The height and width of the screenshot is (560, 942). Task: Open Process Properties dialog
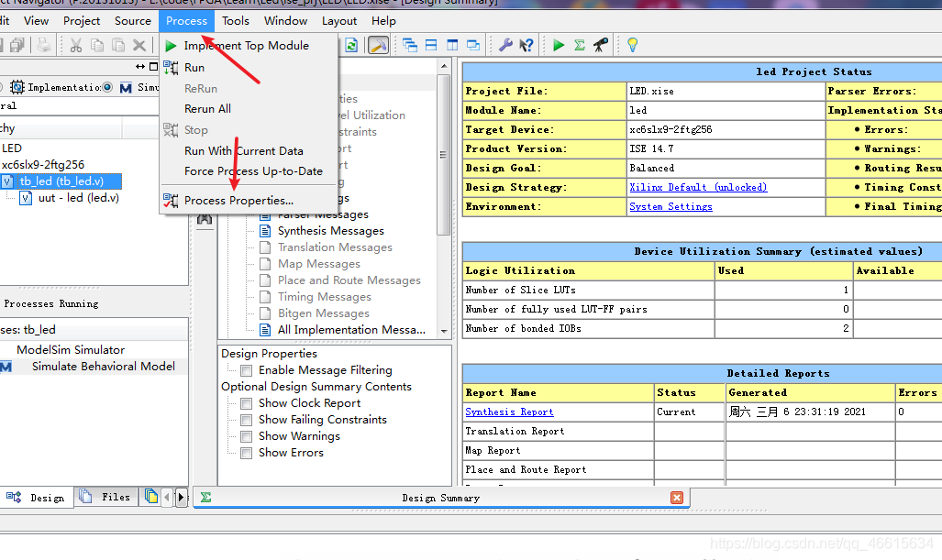tap(249, 201)
